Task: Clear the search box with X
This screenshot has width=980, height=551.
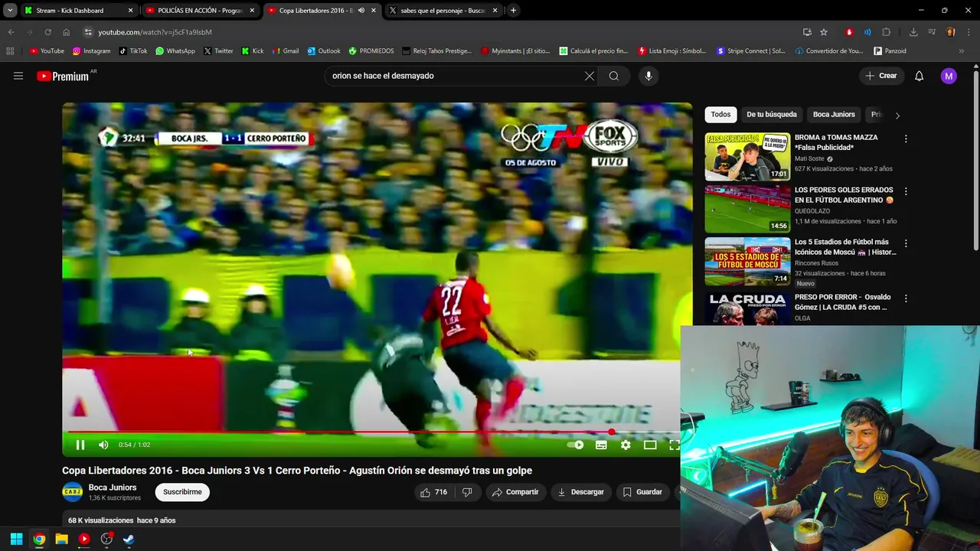Action: (x=590, y=76)
